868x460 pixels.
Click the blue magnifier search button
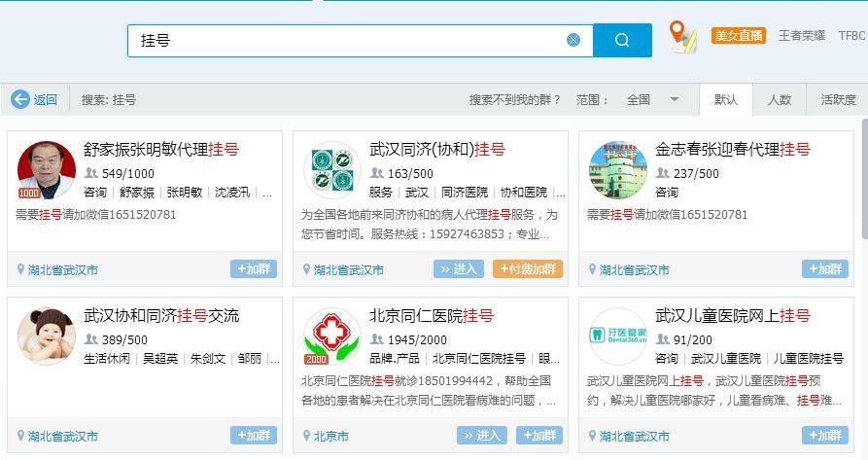click(x=622, y=40)
